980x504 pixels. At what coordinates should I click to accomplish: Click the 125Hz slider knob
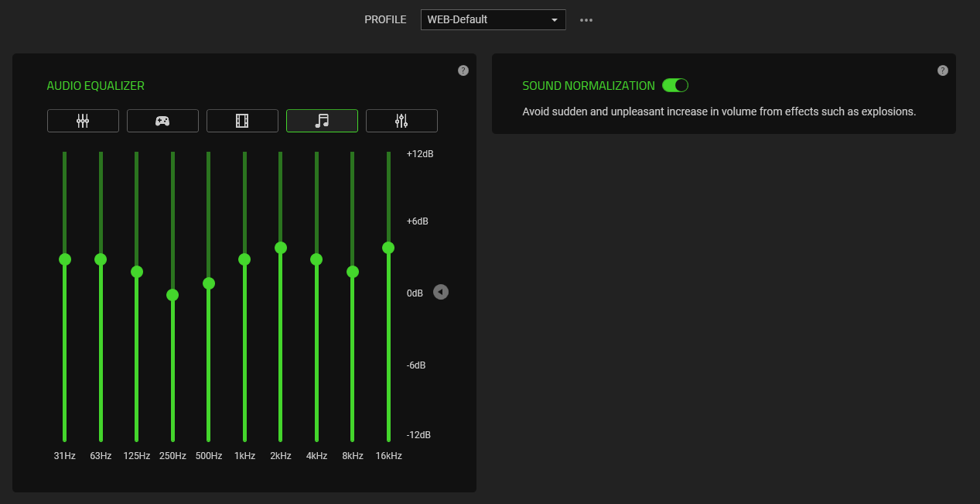point(137,272)
